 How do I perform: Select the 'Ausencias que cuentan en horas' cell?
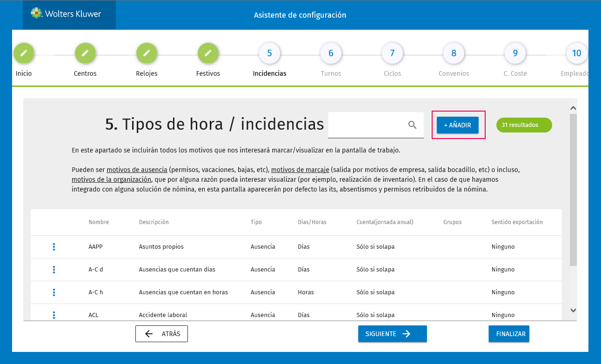click(x=183, y=292)
